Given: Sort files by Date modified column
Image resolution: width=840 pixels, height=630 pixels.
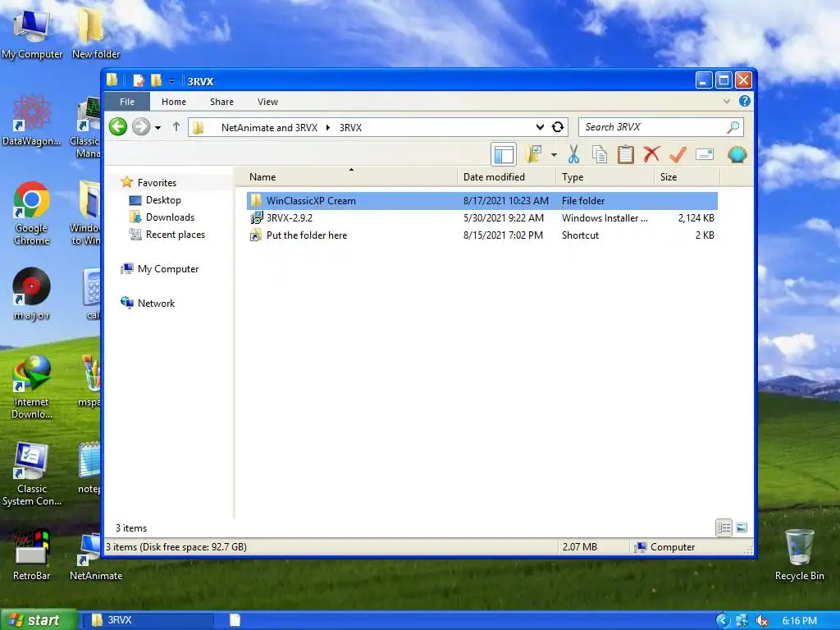Looking at the screenshot, I should (x=506, y=177).
